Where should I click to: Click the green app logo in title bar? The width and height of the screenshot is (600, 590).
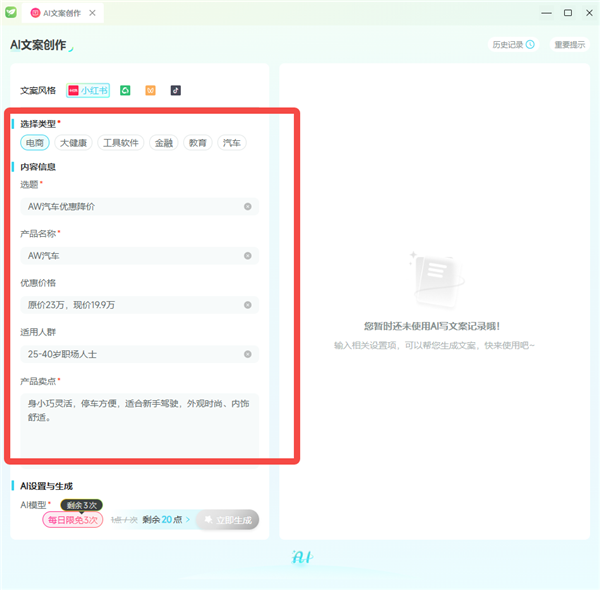pos(12,12)
